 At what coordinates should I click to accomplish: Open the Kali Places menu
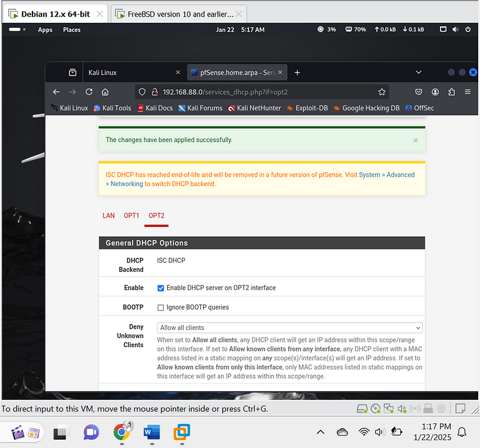point(71,29)
